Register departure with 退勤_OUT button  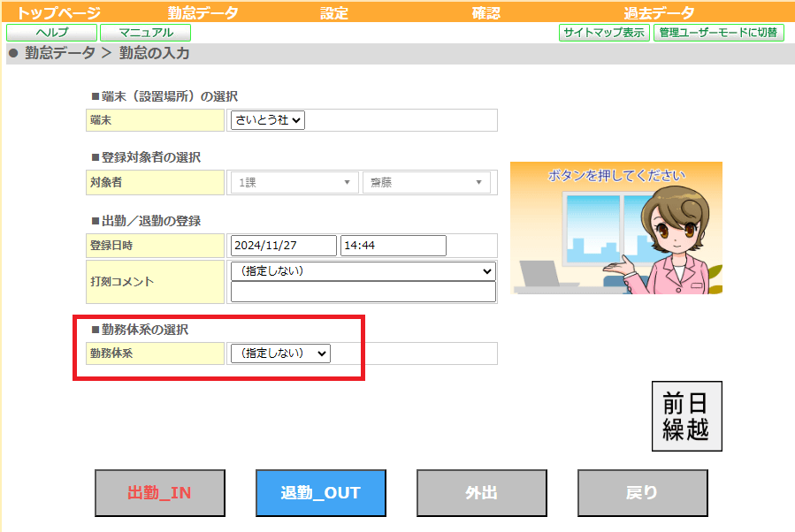[x=320, y=492]
